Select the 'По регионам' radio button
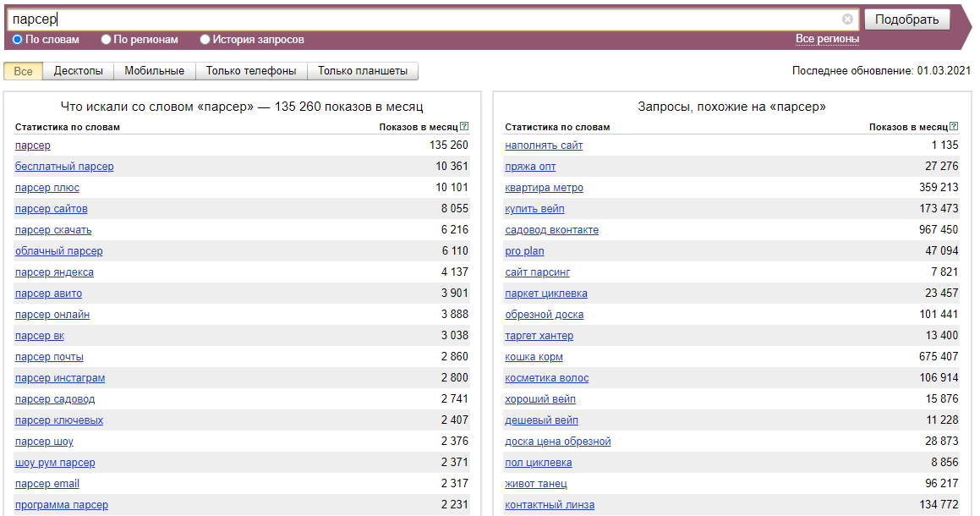The width and height of the screenshot is (980, 516). click(x=106, y=40)
